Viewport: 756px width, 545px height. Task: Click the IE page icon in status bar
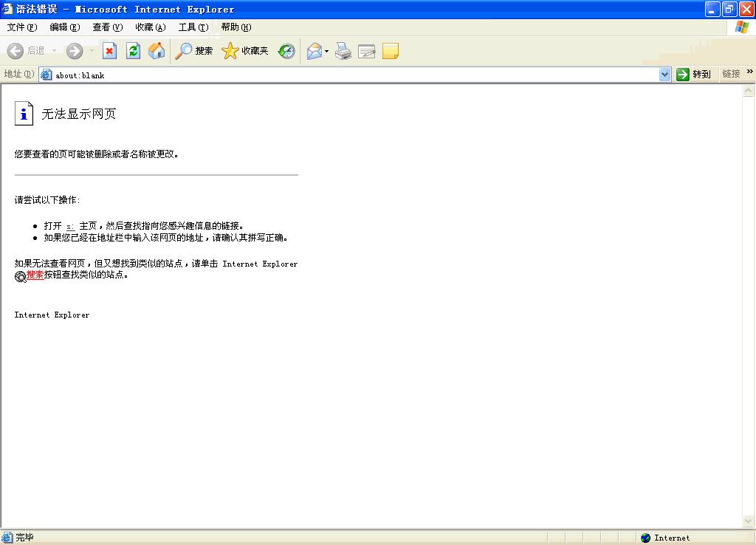coord(7,538)
